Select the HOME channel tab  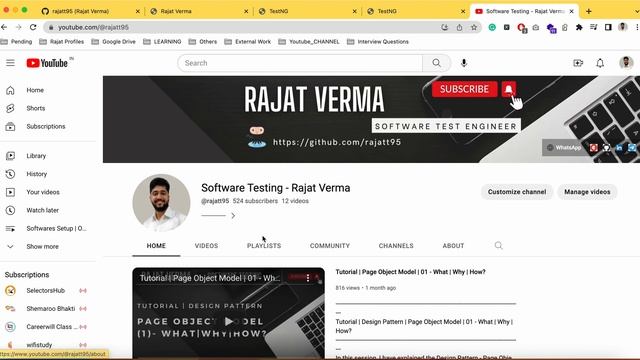point(156,246)
